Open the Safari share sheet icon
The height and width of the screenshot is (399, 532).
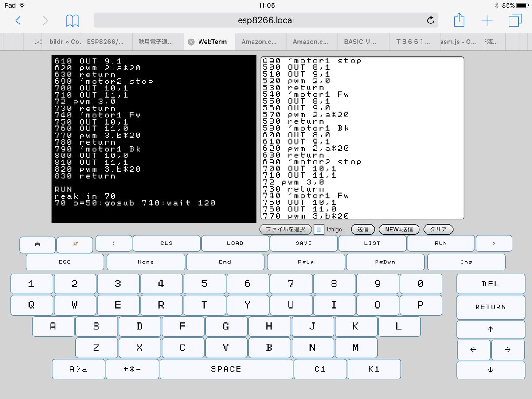[459, 20]
